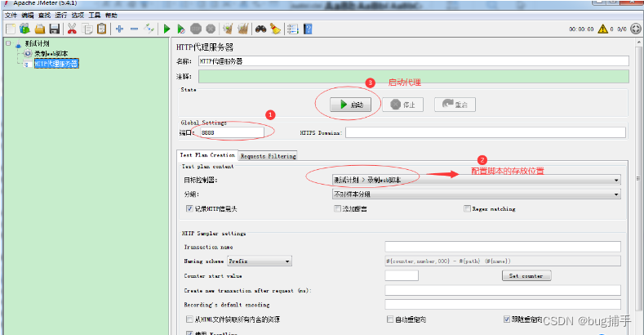This screenshot has width=644, height=335.
Task: Click the Transaction name input field
Action: point(503,247)
